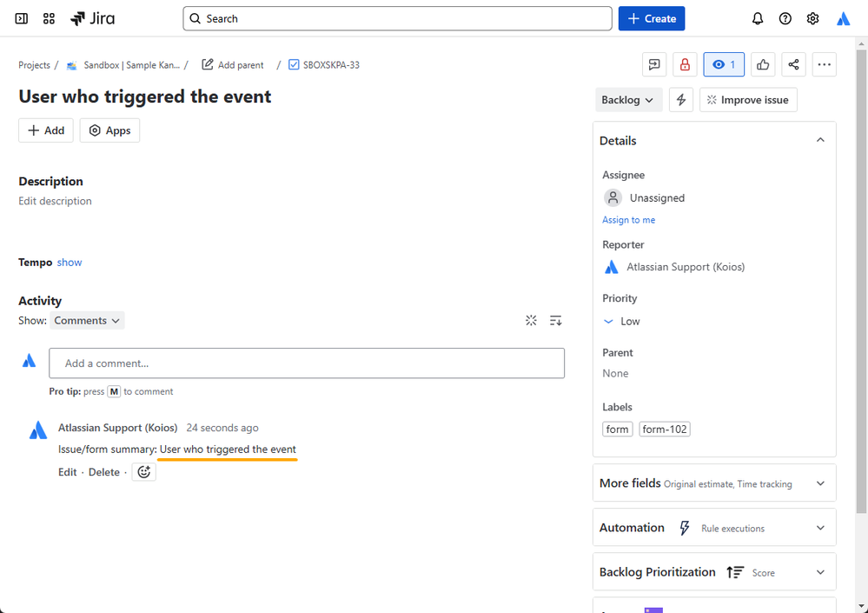Click the form-102 label
This screenshot has height=613, width=868.
tap(665, 430)
